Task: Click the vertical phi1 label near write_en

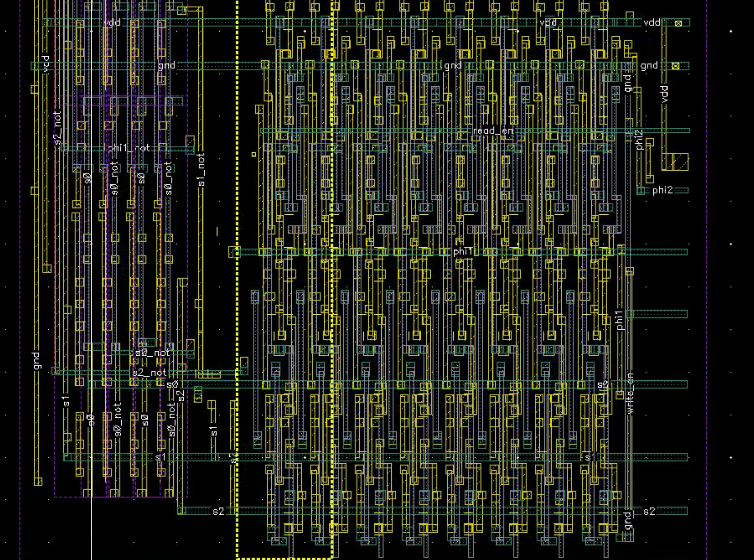Action: 620,320
